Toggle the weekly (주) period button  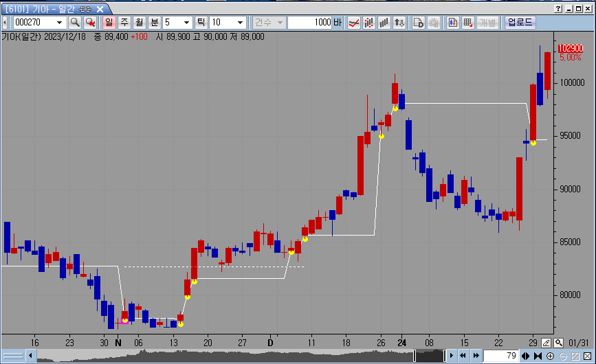click(124, 23)
